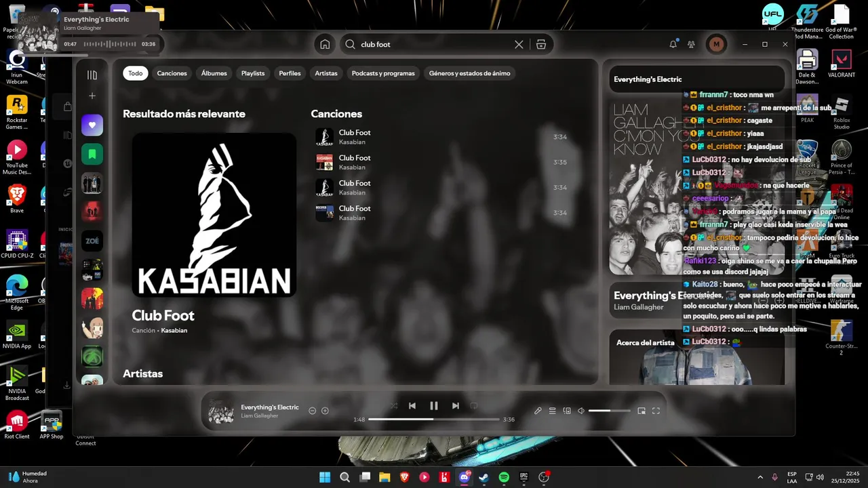
Task: Open the now-playing cover in the player bar
Action: coord(221,411)
